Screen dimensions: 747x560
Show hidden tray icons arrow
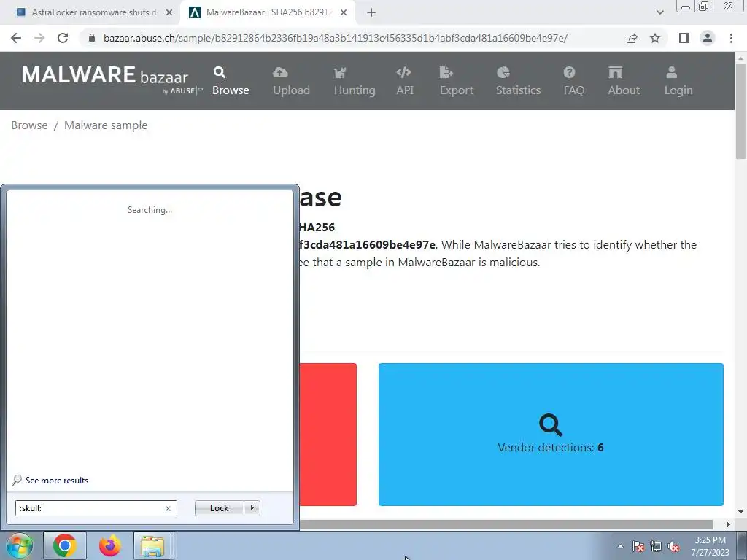(x=620, y=546)
